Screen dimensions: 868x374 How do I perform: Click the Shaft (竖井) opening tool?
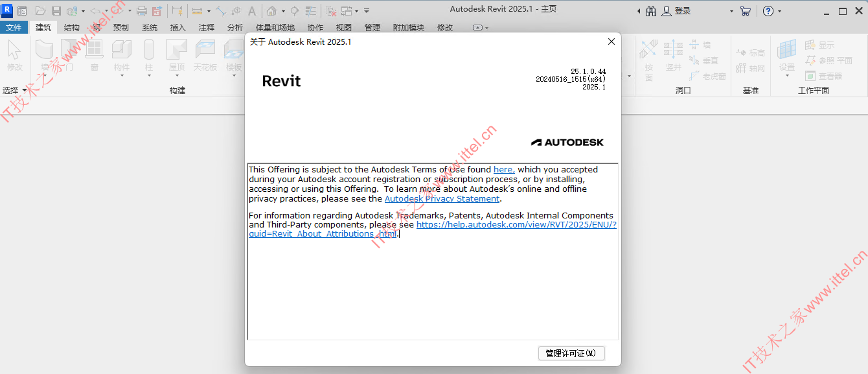point(674,55)
